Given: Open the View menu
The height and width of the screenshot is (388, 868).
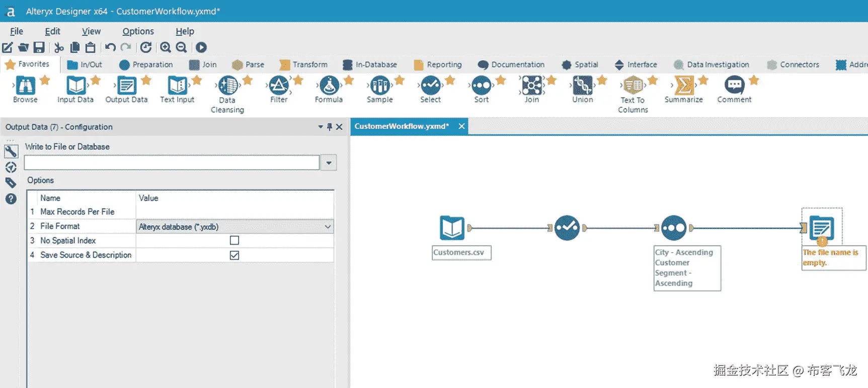Looking at the screenshot, I should (91, 31).
